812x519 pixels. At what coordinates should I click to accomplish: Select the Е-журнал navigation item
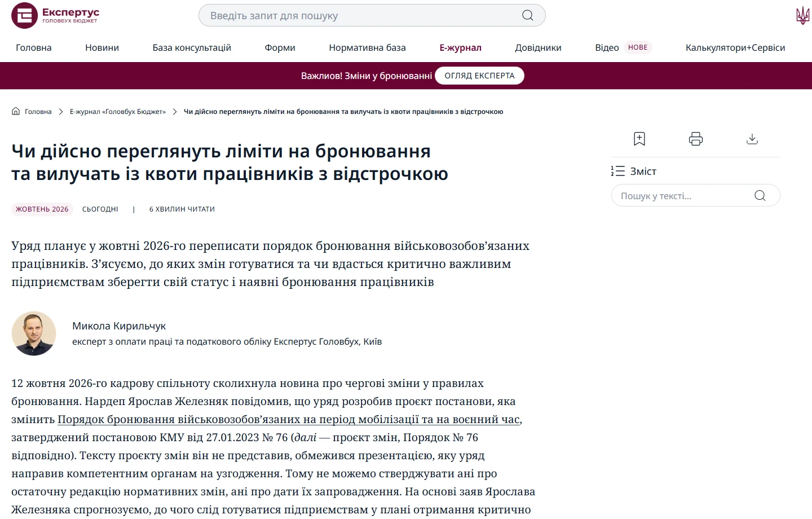pos(461,47)
